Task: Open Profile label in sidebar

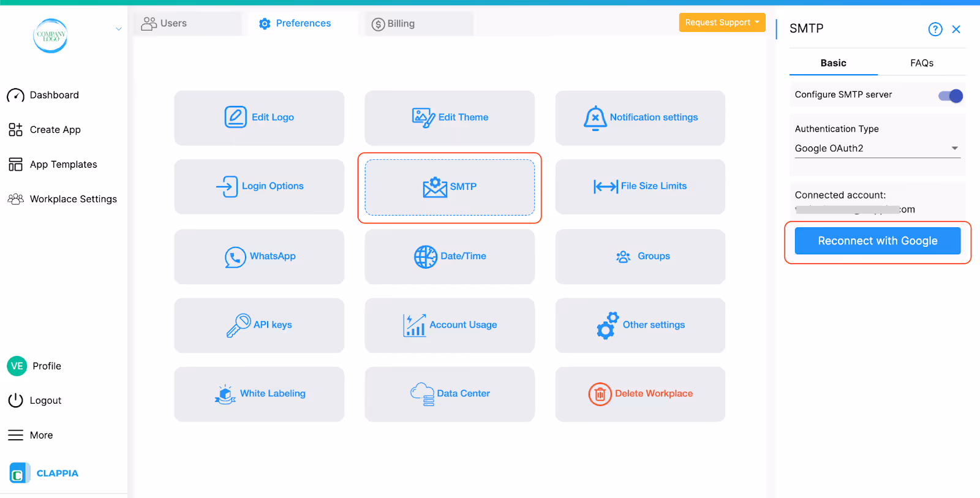Action: tap(47, 366)
